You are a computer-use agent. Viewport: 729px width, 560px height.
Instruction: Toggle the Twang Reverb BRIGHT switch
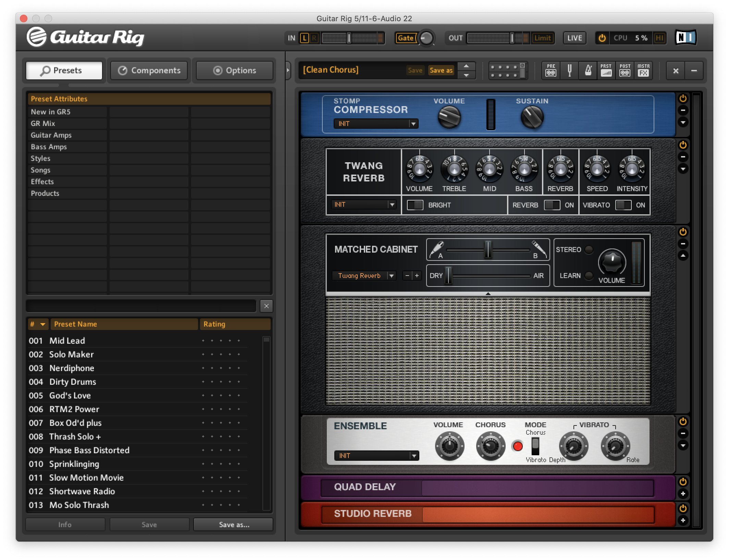[415, 205]
